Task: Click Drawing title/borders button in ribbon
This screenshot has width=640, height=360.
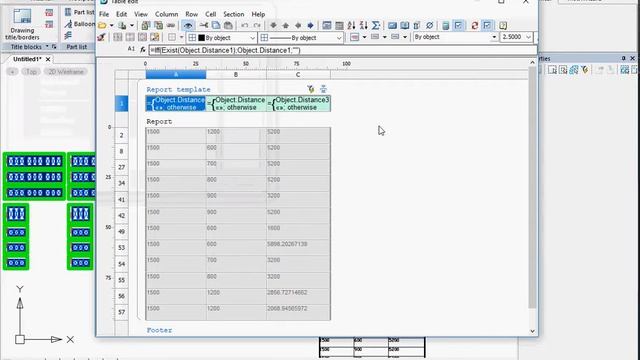Action: coord(22,24)
